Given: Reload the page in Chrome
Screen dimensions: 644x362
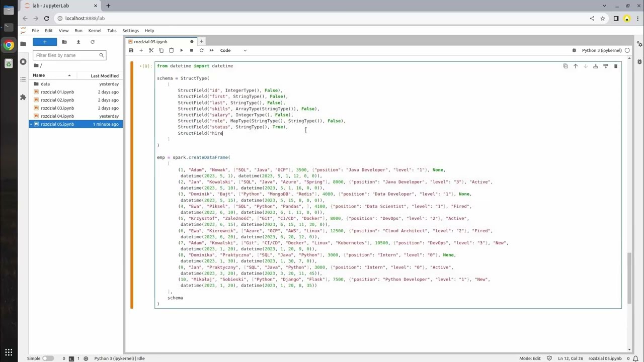Looking at the screenshot, I should point(46,19).
